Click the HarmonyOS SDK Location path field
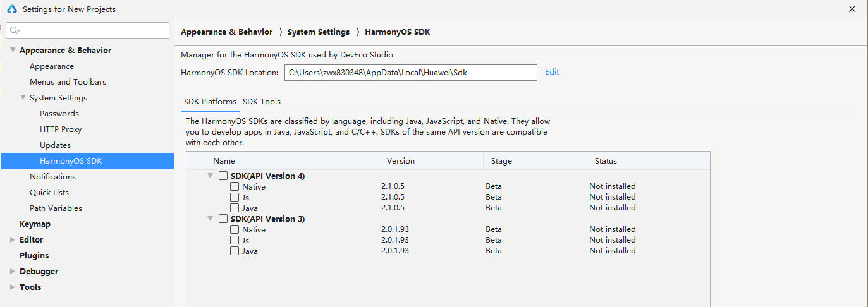868x307 pixels. 410,73
